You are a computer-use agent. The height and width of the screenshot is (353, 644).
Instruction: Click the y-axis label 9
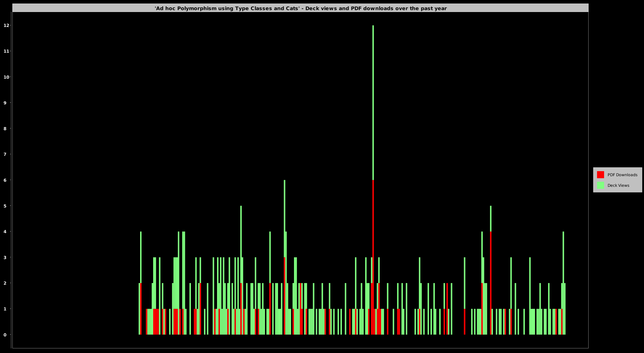5,103
